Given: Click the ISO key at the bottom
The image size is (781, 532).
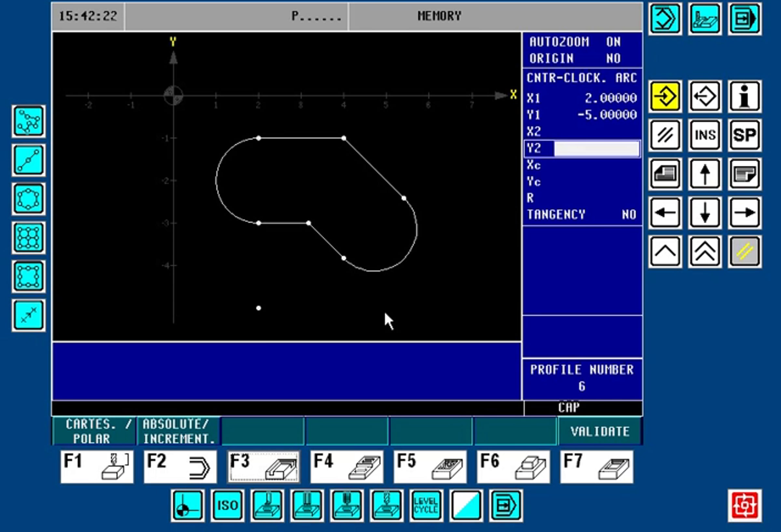Looking at the screenshot, I should click(227, 505).
